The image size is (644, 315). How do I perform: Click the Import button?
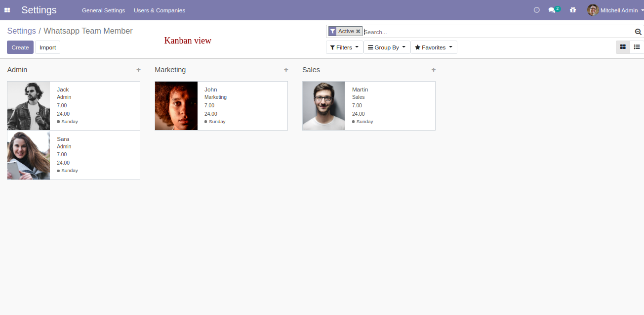click(47, 47)
